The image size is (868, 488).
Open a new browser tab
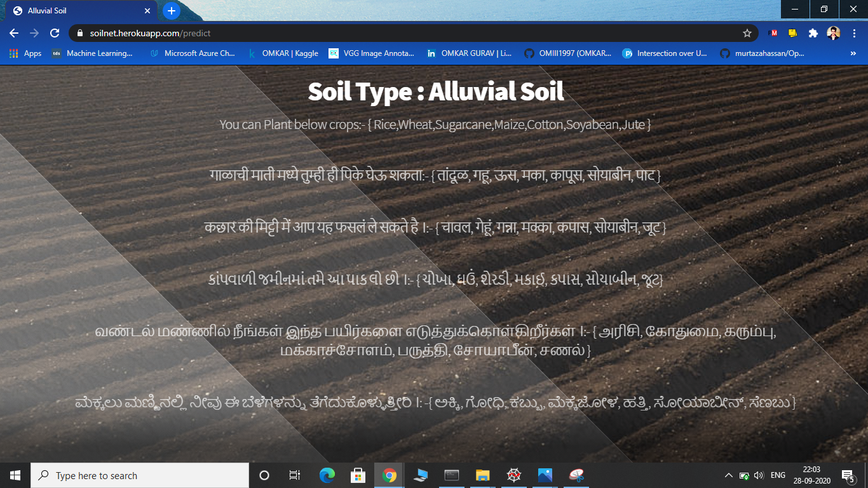(171, 11)
